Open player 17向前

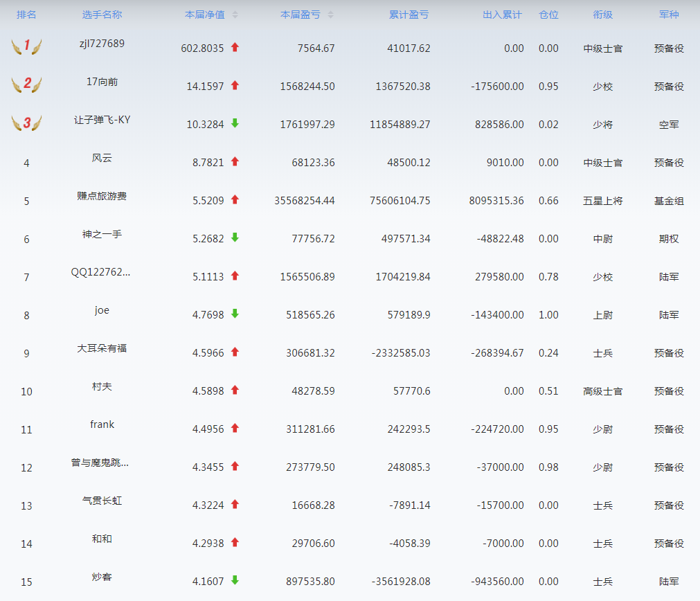[x=102, y=82]
